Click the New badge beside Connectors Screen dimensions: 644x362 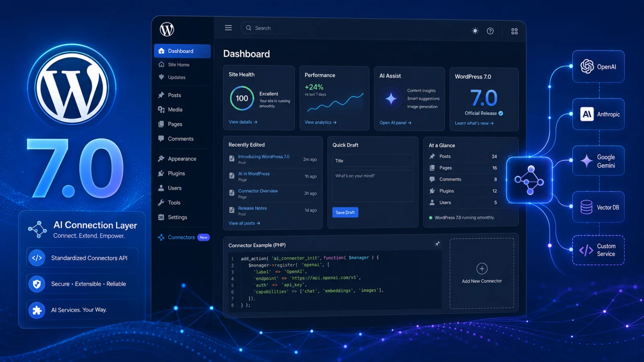pyautogui.click(x=204, y=237)
